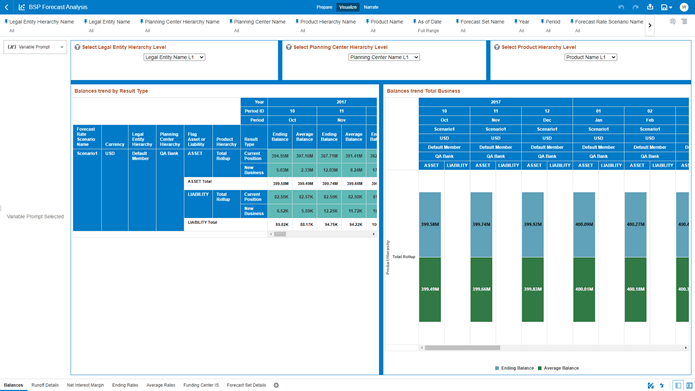Open the Runoff Details canvas tab

click(45, 385)
